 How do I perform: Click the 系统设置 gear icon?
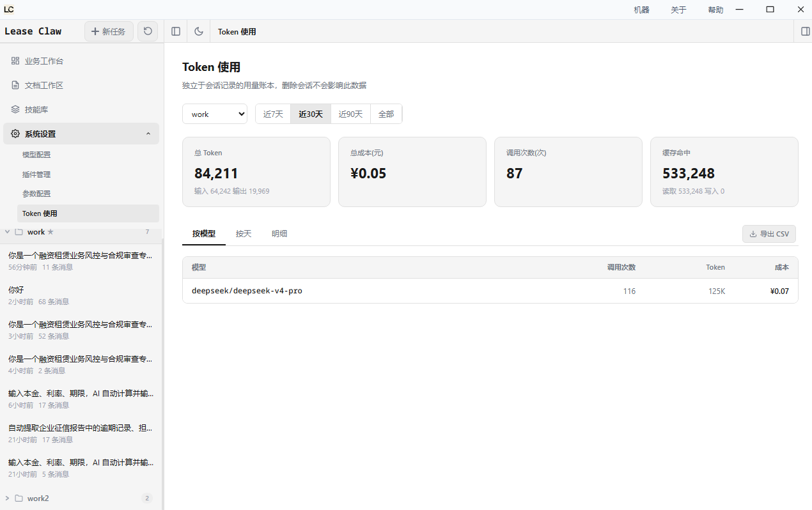pos(15,134)
